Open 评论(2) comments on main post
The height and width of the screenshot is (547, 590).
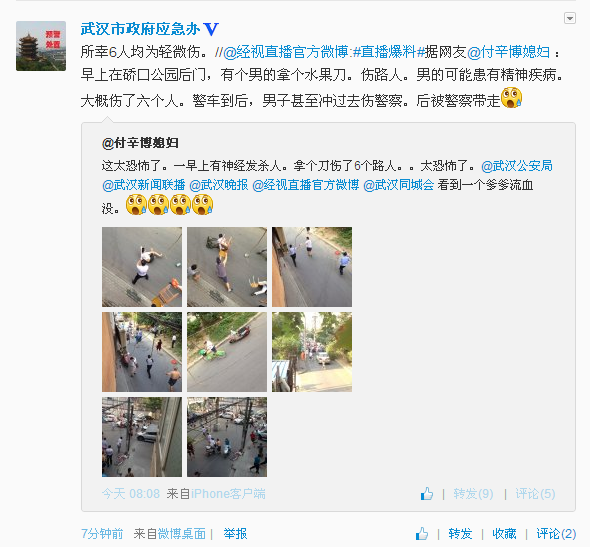coord(556,533)
